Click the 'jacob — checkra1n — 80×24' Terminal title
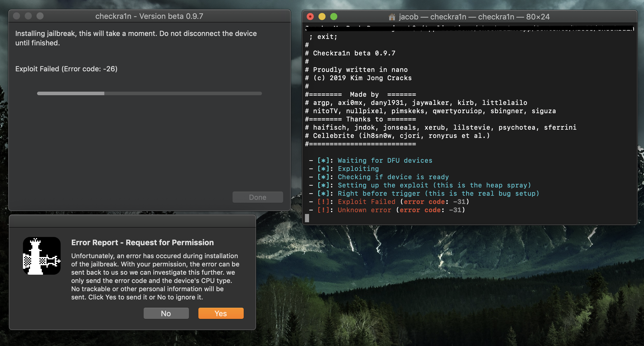The height and width of the screenshot is (346, 644). (473, 17)
